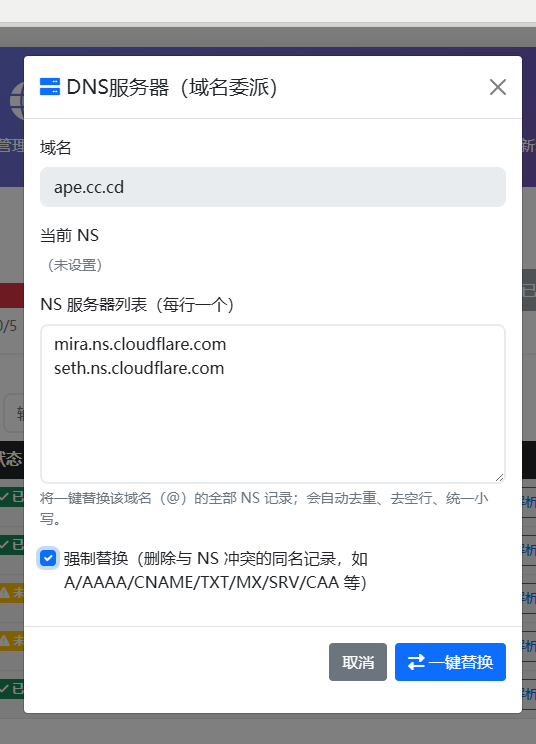Click the DNS服务器 (域名委派) title text
This screenshot has width=536, height=744.
pyautogui.click(x=172, y=87)
